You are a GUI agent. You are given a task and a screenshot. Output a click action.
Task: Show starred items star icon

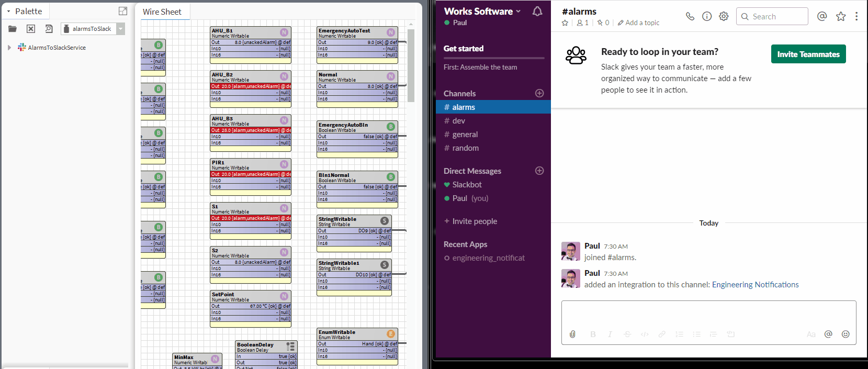[841, 16]
